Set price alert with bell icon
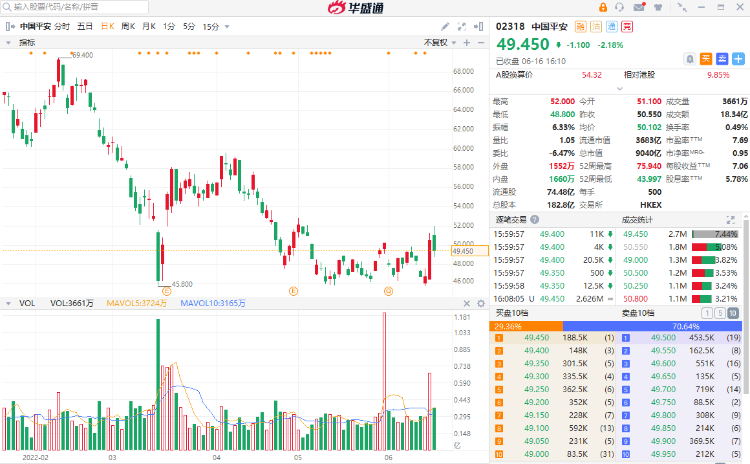The image size is (750, 464). pyautogui.click(x=690, y=59)
